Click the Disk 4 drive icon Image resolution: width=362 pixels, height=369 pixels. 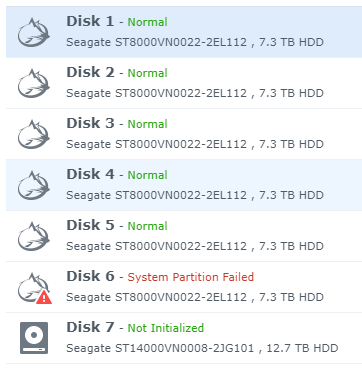pos(33,185)
